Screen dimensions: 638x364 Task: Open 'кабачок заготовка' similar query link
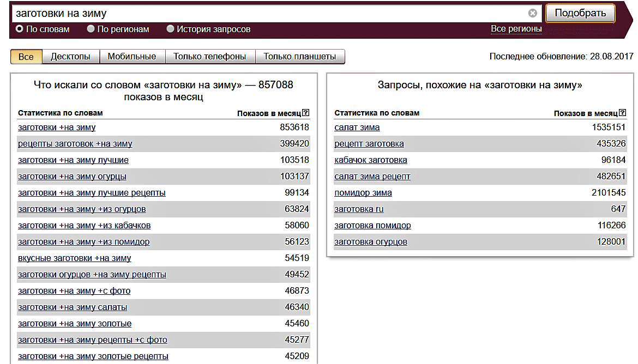(x=370, y=160)
